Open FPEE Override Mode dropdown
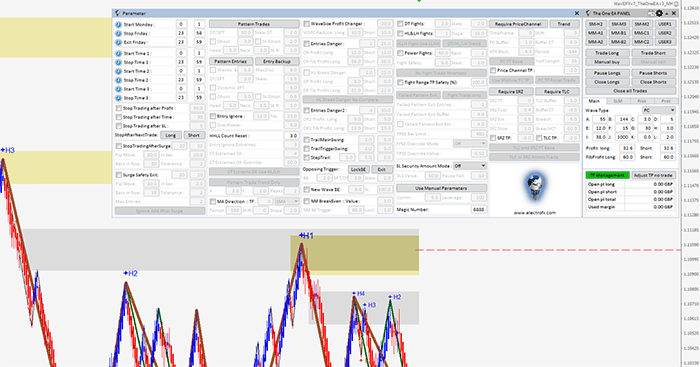Screen dimensions: 700x367 click(x=469, y=144)
